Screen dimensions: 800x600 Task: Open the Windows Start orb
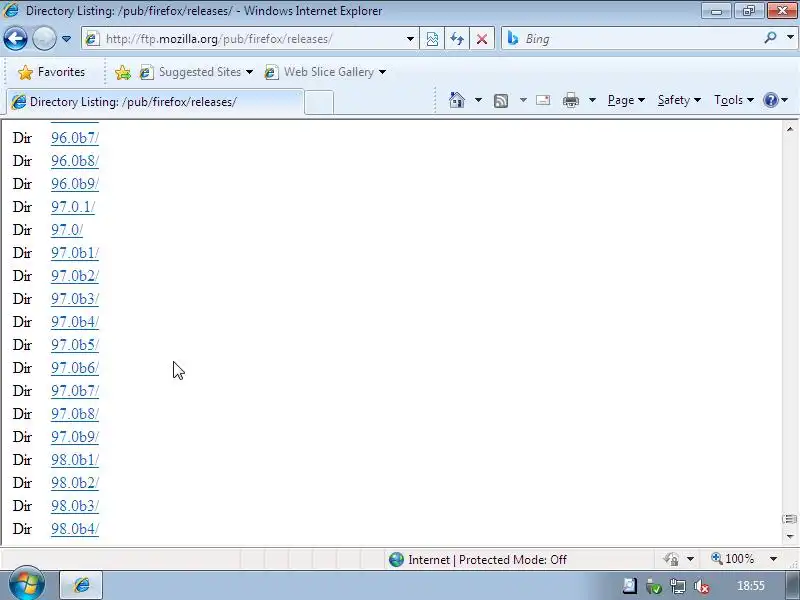(26, 584)
